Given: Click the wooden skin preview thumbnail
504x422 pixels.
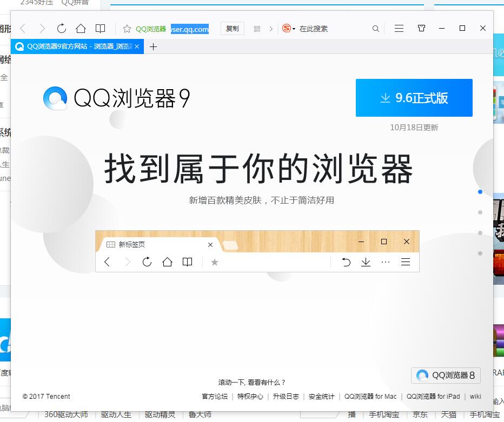Looking at the screenshot, I should click(x=257, y=251).
